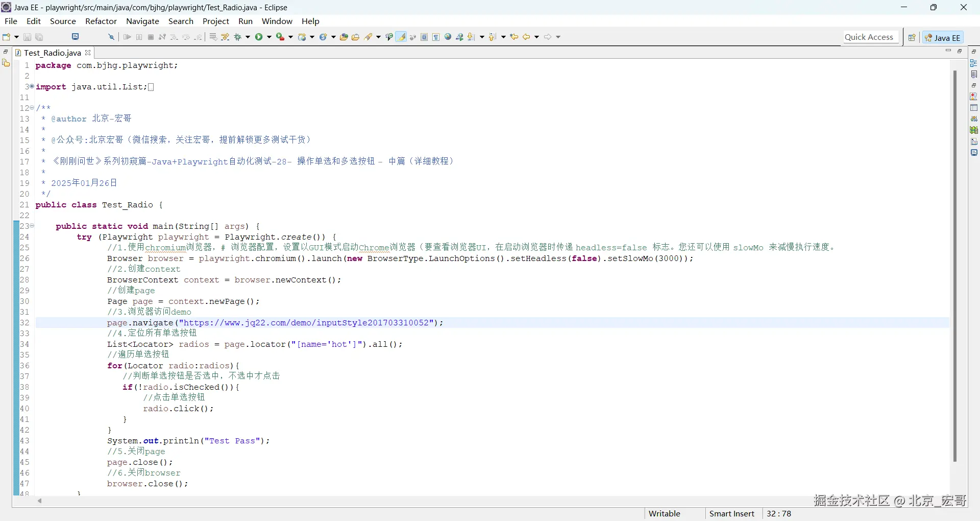Viewport: 980px width, 521px height.
Task: Click top icon in right trim bar
Action: click(x=974, y=52)
